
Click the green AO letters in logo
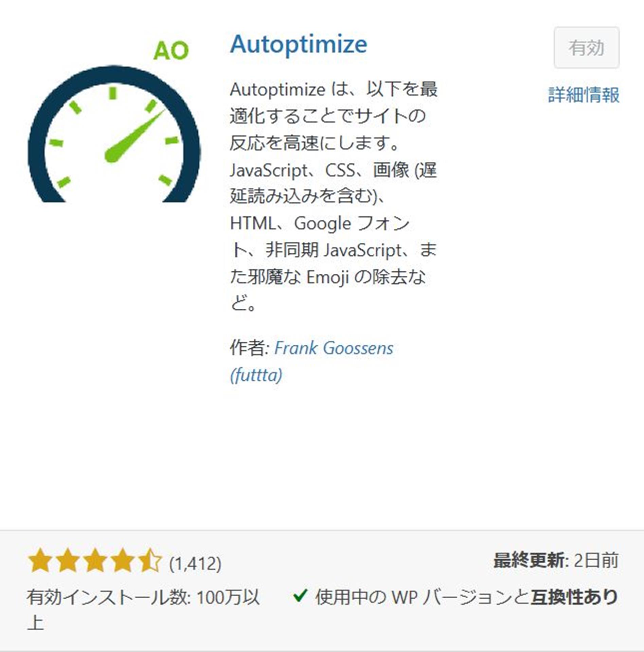coord(171,51)
